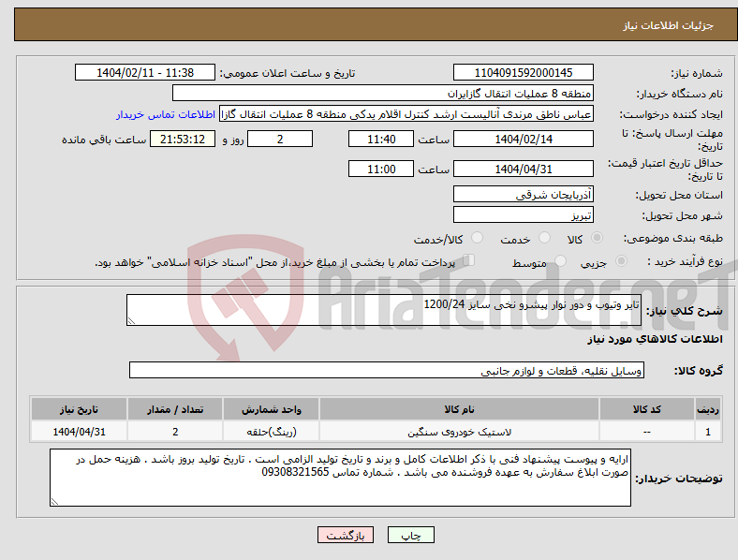
Task: Click the resize handle of buyer notes textarea
Action: click(x=54, y=502)
